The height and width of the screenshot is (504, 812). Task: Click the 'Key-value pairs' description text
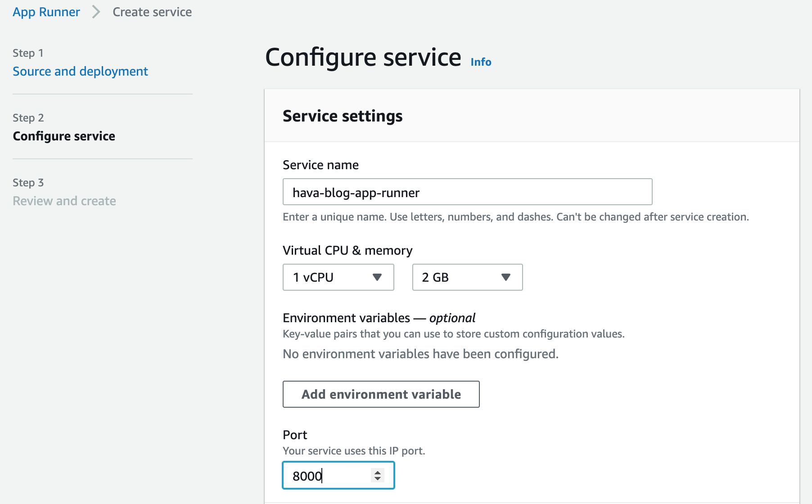click(454, 334)
